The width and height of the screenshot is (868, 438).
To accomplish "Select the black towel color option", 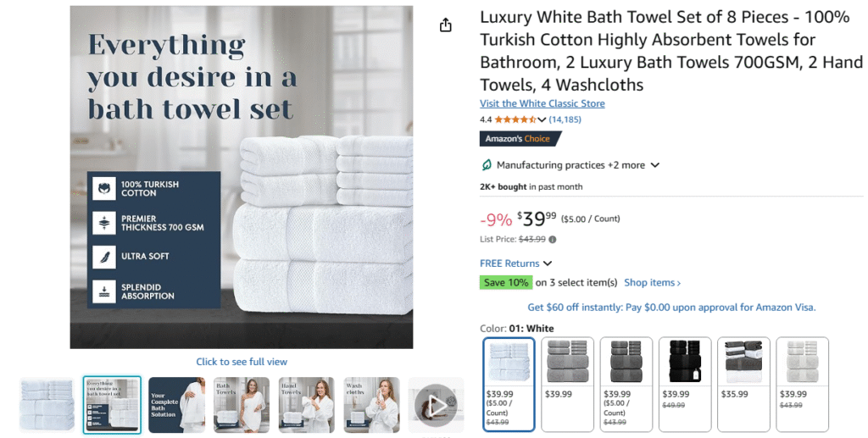I will (x=685, y=385).
